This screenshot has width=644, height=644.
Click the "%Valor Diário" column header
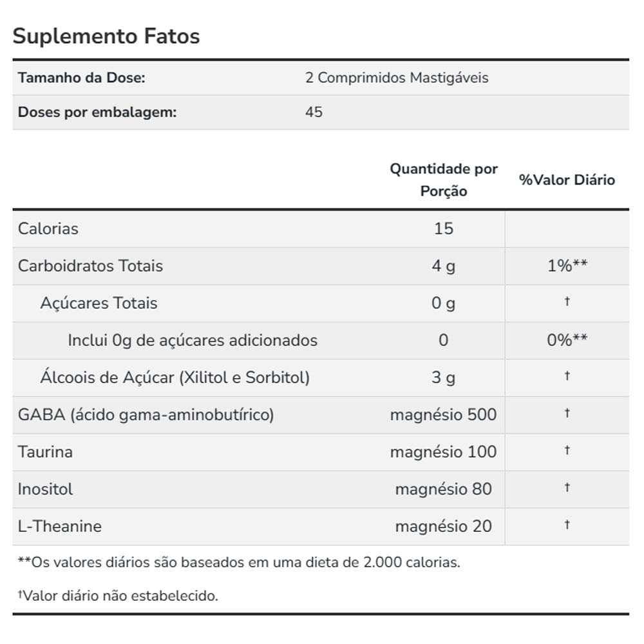567,180
